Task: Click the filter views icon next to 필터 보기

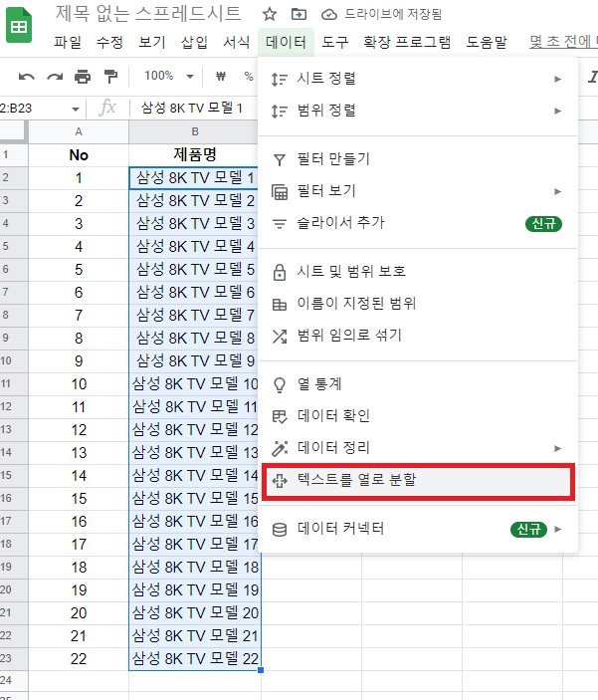Action: pos(280,191)
